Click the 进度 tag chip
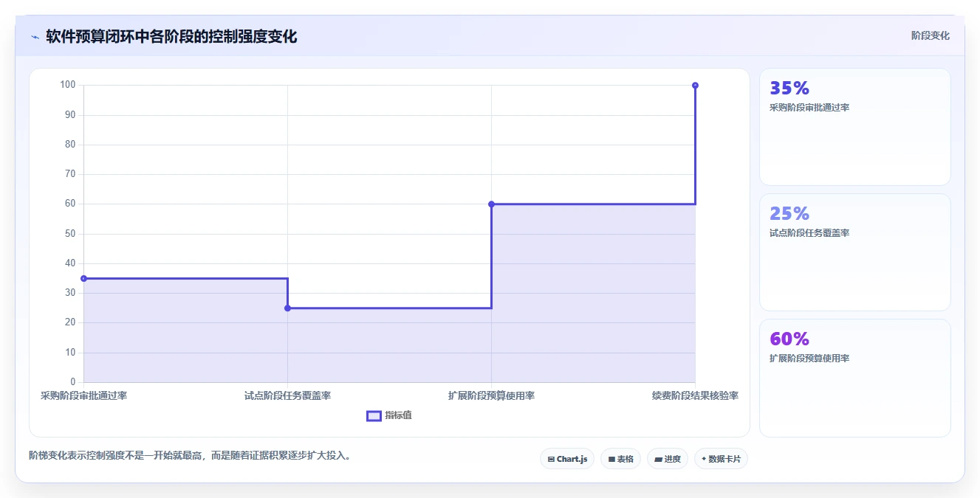 coord(668,459)
